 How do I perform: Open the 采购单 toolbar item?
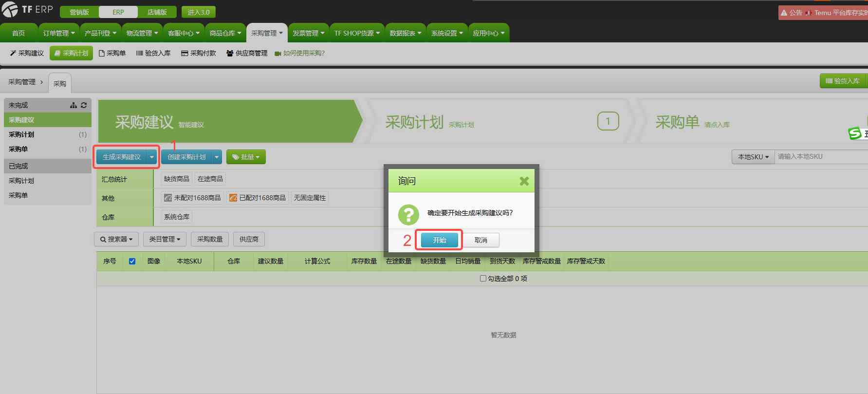pos(112,53)
